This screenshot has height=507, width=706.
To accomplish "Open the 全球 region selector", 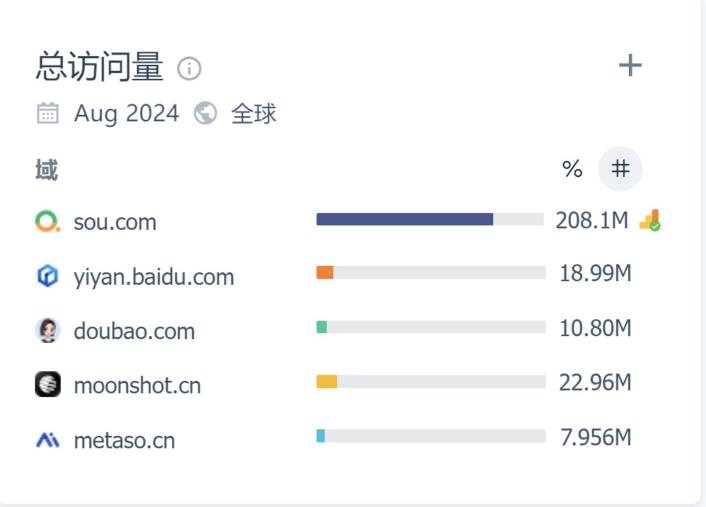I will (x=253, y=114).
